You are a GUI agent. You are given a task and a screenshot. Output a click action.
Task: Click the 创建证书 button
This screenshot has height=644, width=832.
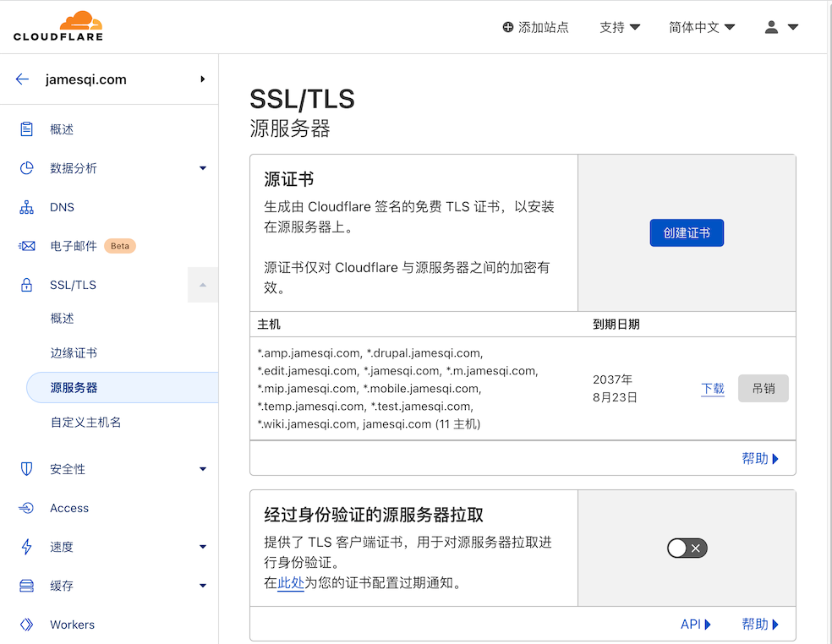687,232
